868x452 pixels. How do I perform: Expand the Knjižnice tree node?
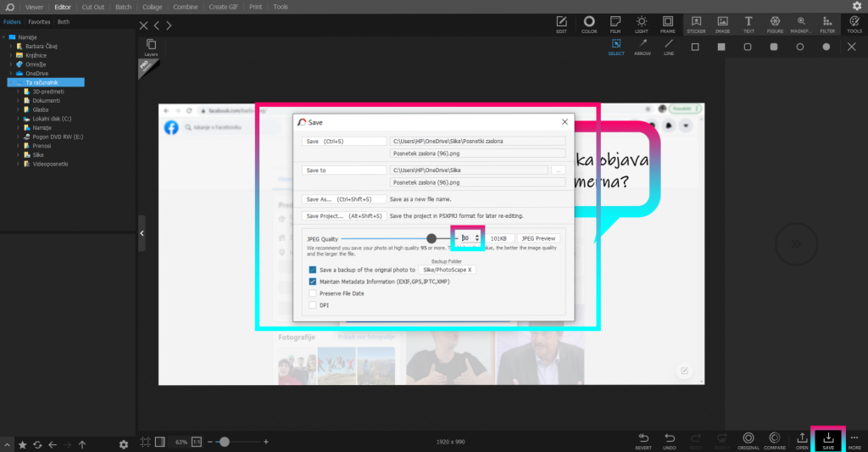(x=11, y=55)
